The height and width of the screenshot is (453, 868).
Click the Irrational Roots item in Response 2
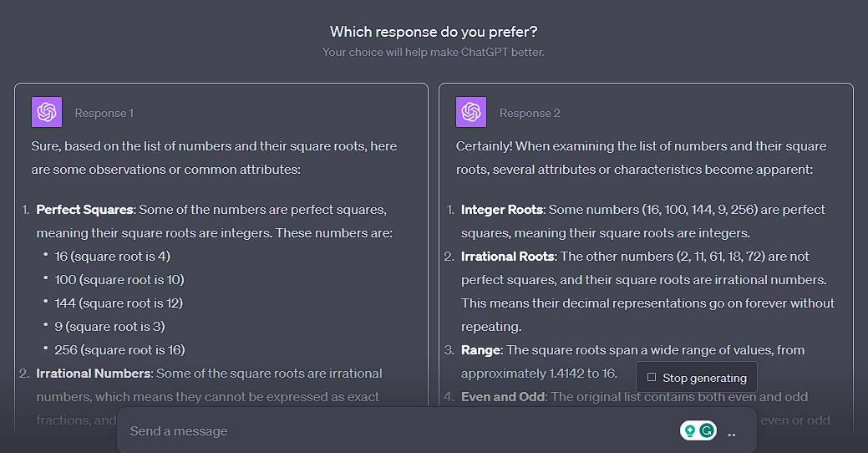508,257
